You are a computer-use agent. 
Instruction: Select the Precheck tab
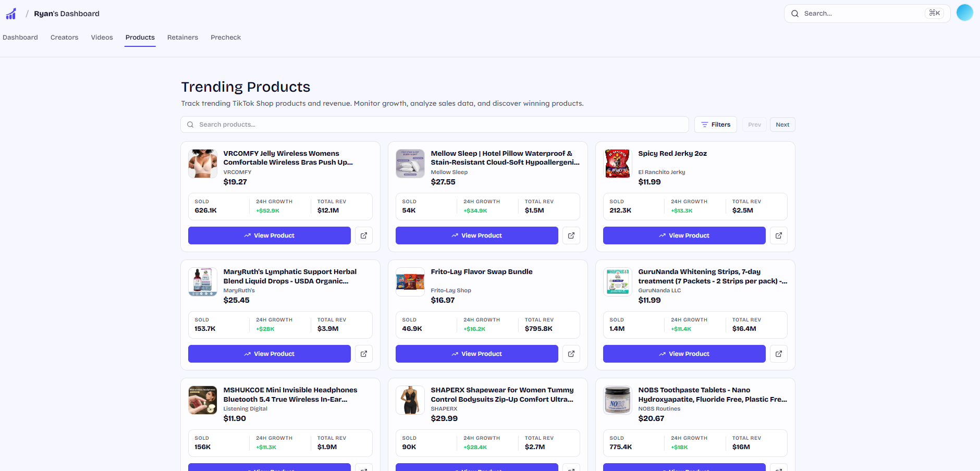[226, 38]
